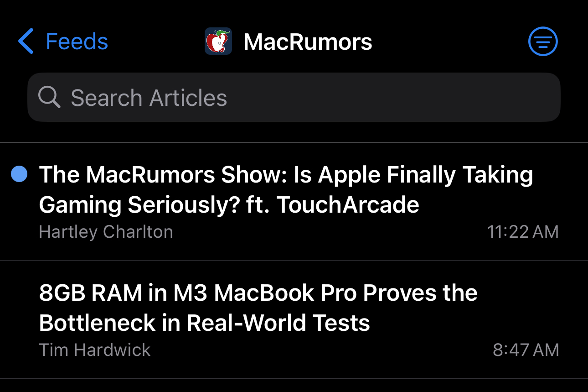Tap author name Tim Hardwick
This screenshot has width=588, height=392.
coord(95,350)
